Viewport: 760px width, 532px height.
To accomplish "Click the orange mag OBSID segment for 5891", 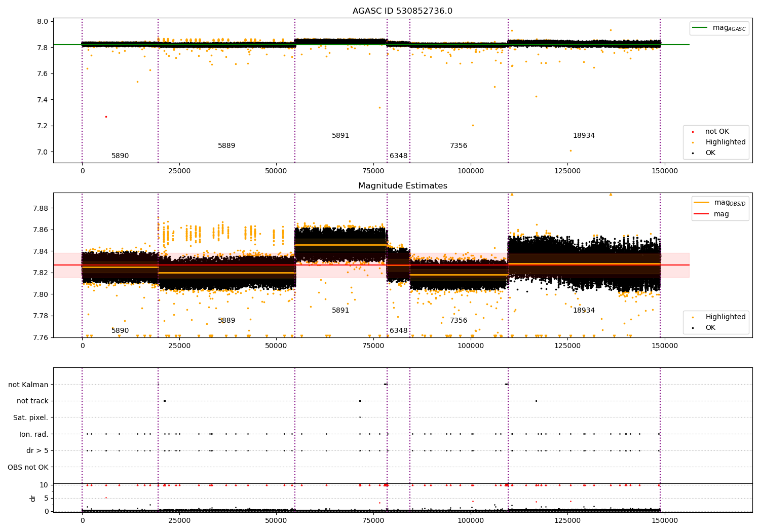I will (341, 245).
